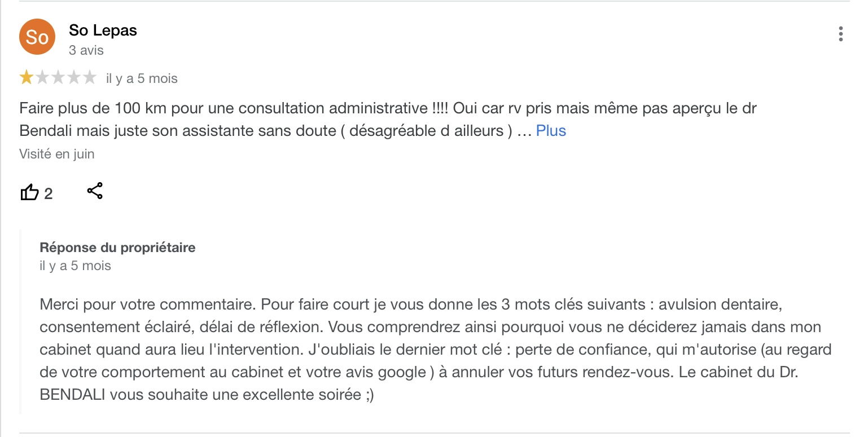
Task: Expand full review with Plus link
Action: pos(551,131)
